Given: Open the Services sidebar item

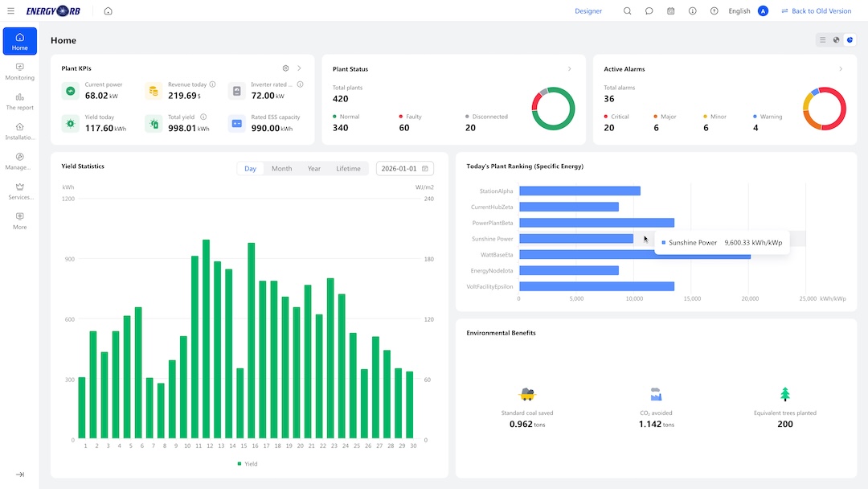Looking at the screenshot, I should pos(20,191).
